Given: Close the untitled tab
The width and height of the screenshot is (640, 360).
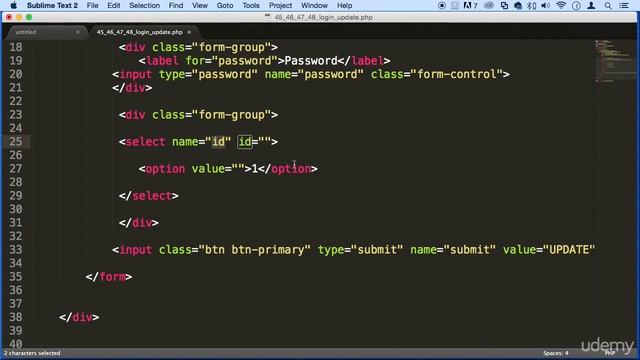Looking at the screenshot, I should [x=78, y=32].
